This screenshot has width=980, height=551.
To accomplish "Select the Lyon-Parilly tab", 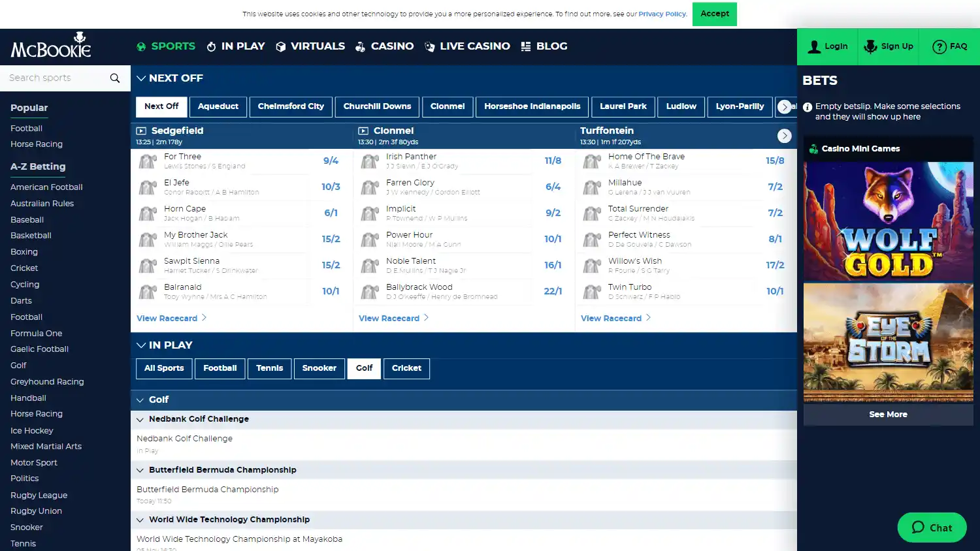I will coord(740,106).
